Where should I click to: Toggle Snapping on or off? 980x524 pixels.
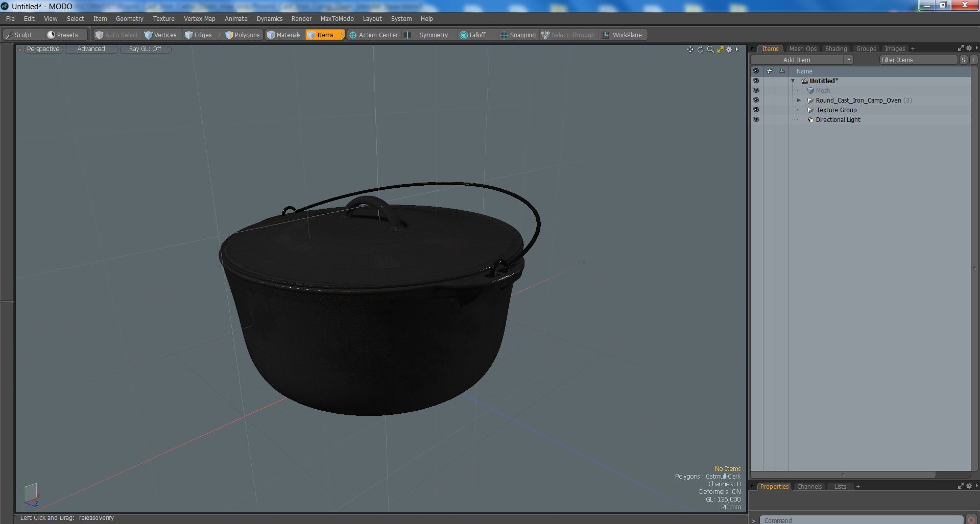(518, 35)
